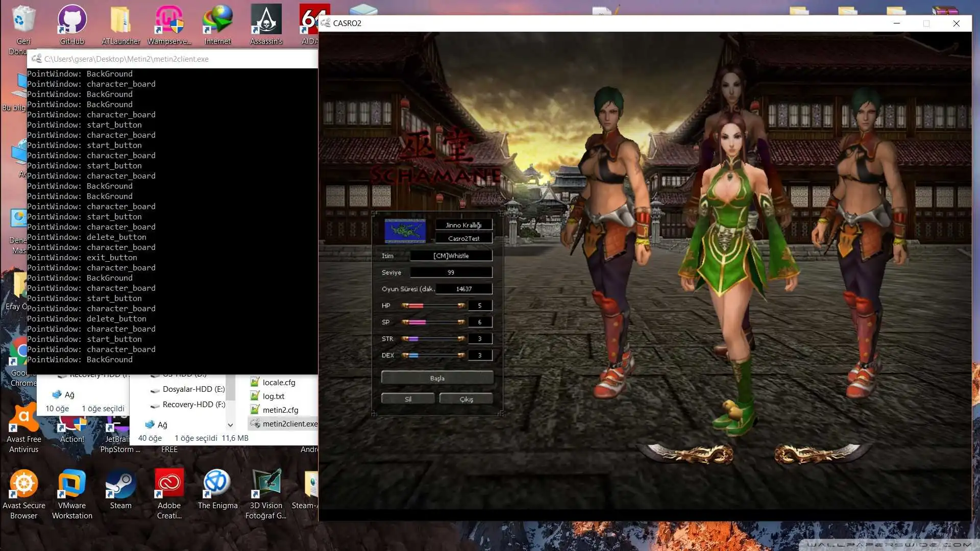Click the DEX value box showing 3
Screen dimensions: 980x551
point(480,355)
